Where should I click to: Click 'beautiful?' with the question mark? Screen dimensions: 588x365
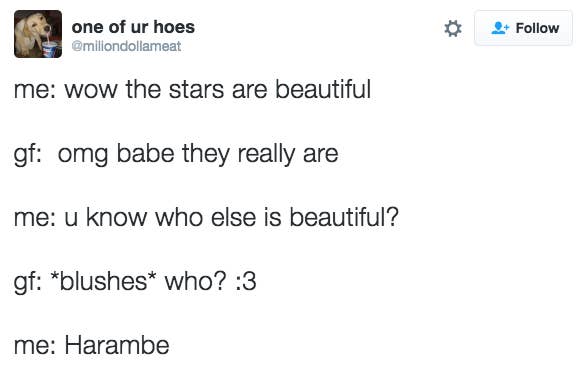[x=344, y=218]
